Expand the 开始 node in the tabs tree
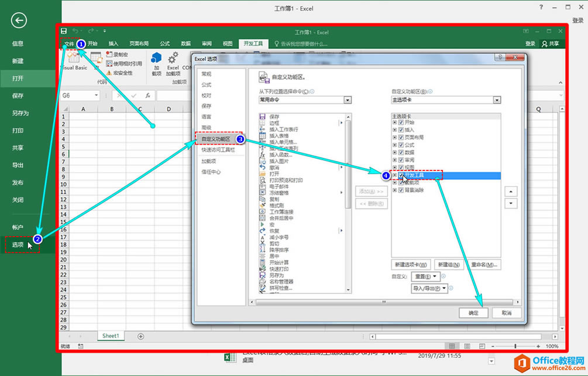The height and width of the screenshot is (376, 588). pyautogui.click(x=394, y=122)
